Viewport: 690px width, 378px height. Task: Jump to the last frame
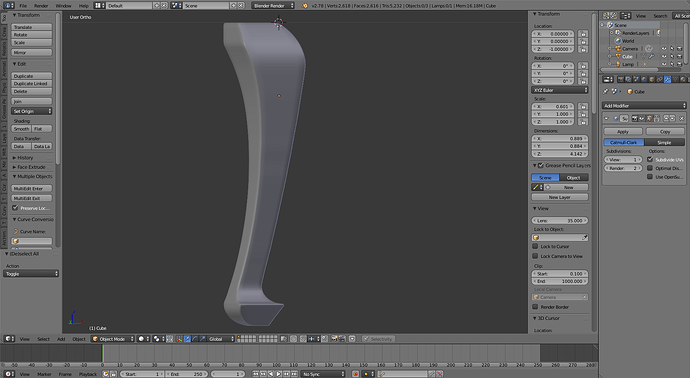(x=294, y=374)
